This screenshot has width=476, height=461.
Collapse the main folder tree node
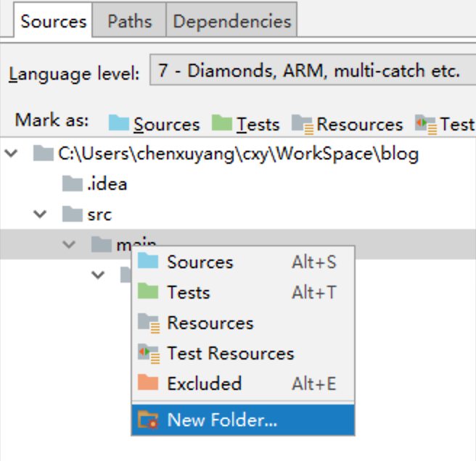click(x=69, y=245)
